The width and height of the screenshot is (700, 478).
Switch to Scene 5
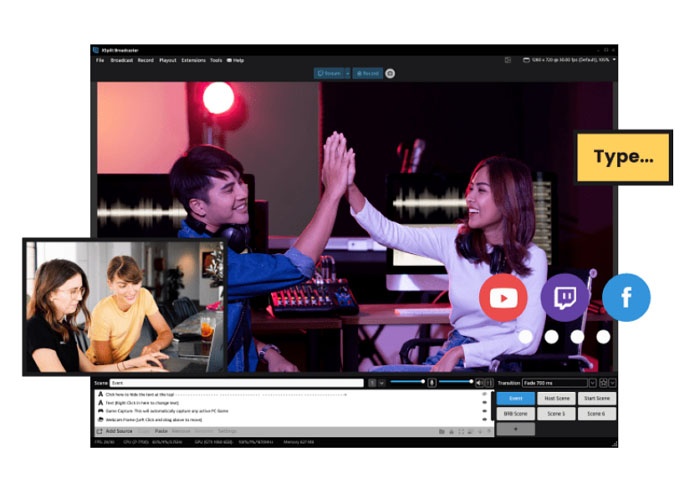tap(556, 414)
